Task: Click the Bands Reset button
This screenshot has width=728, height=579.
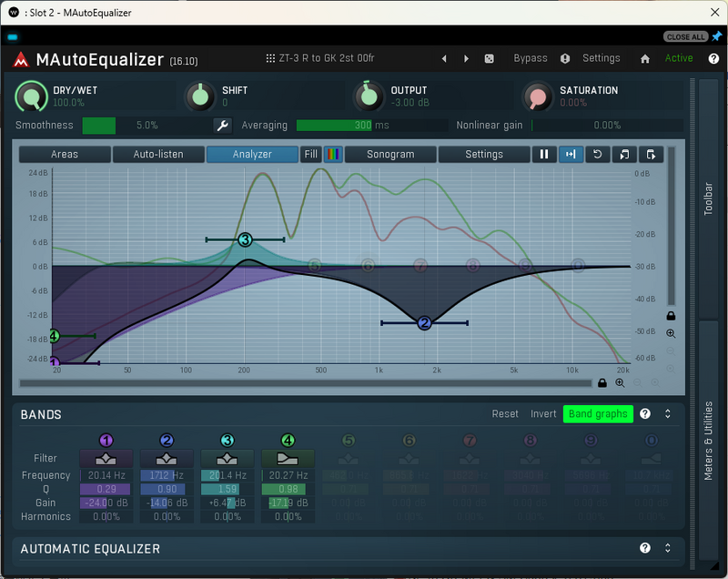Action: (x=505, y=413)
